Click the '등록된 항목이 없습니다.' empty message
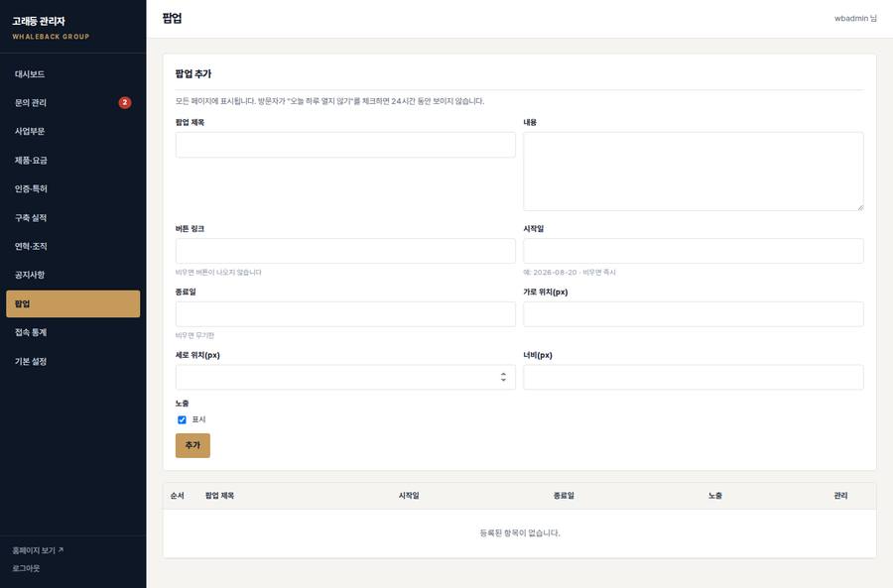Screen dimensions: 893x588 (520, 532)
